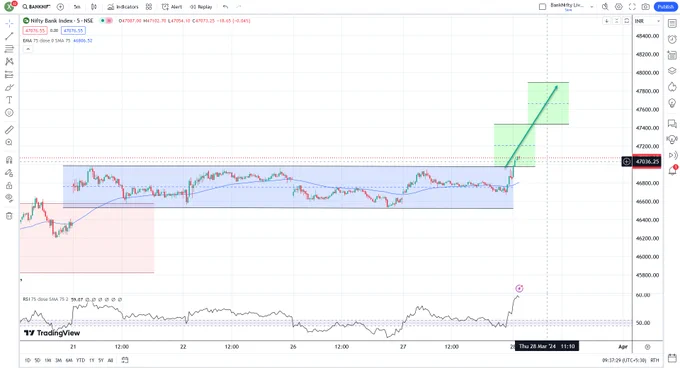Click the Nifty Bank Index symbol title
Viewport: 680px width, 368px height.
click(x=62, y=20)
